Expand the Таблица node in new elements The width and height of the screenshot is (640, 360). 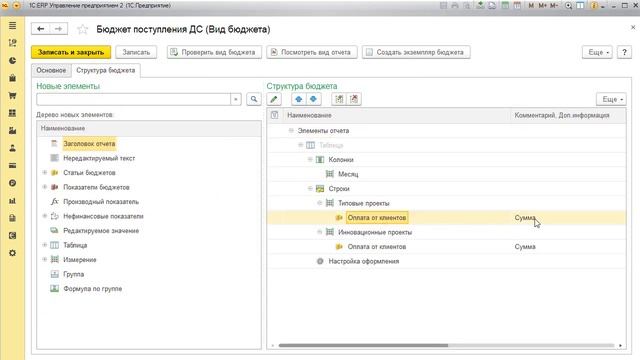(44, 245)
